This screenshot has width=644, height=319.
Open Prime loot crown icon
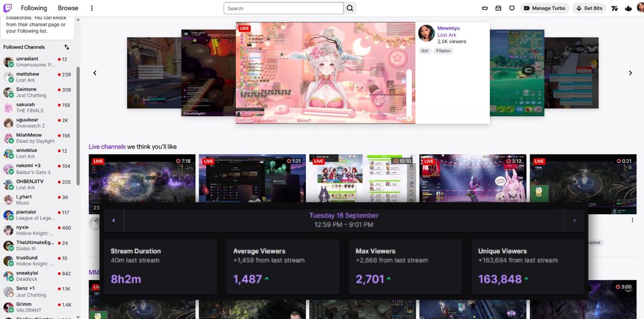coord(485,8)
